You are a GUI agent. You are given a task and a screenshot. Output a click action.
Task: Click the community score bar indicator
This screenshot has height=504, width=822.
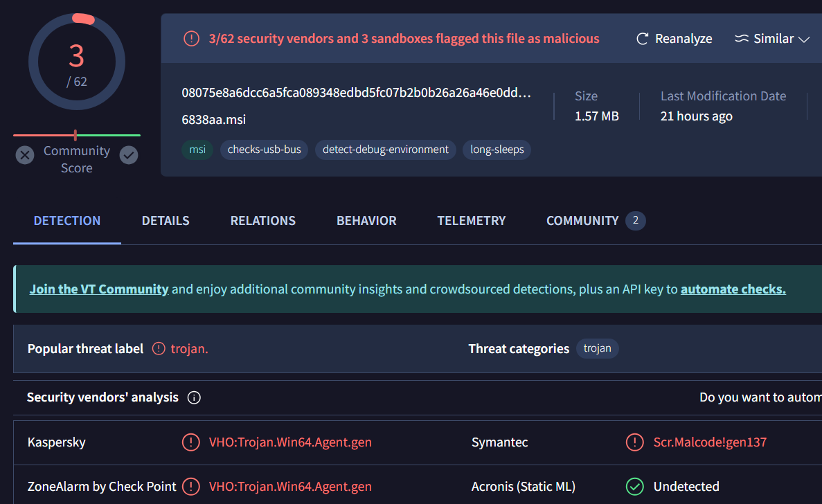click(75, 135)
